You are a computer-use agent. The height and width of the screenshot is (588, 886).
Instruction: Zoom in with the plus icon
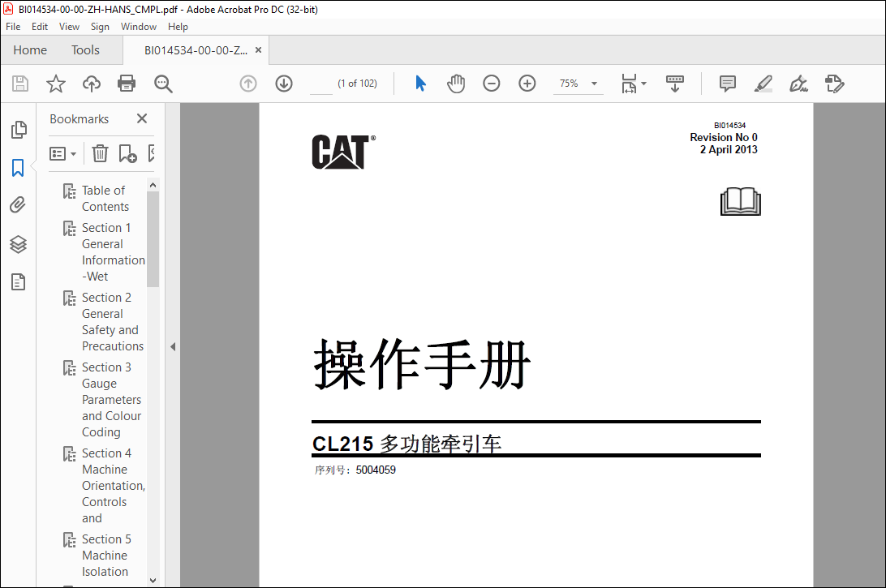527,84
